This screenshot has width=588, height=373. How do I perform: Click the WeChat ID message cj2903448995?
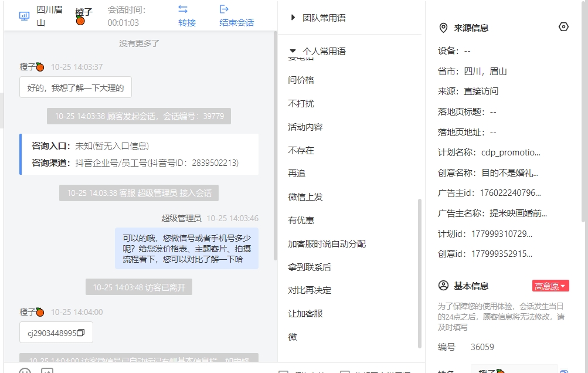coord(56,333)
